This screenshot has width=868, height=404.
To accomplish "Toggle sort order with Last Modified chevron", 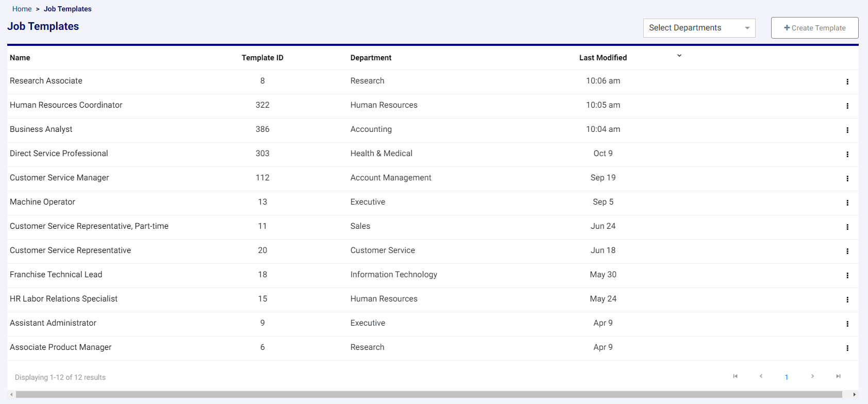I will point(679,56).
